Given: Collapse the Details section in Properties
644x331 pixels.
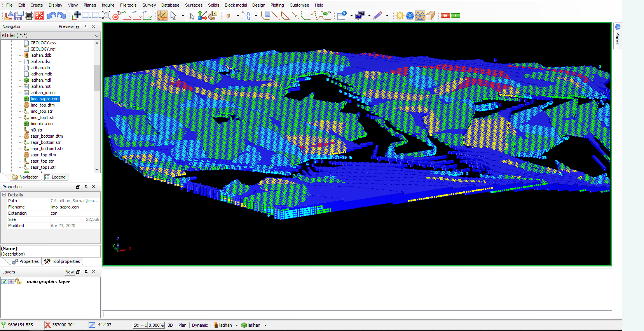Looking at the screenshot, I should click(4, 195).
